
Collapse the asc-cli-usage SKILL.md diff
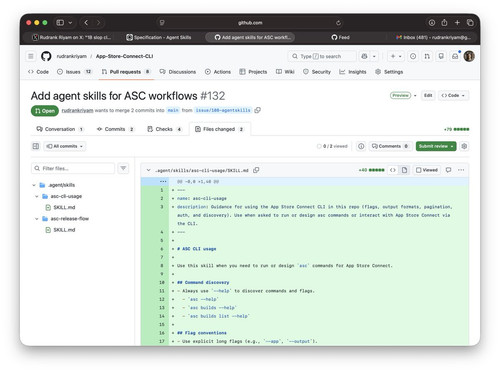(148, 170)
